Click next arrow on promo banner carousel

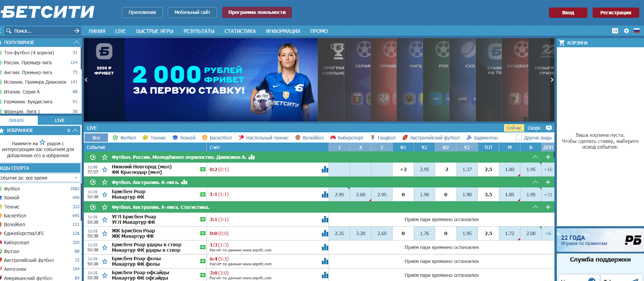(x=552, y=80)
